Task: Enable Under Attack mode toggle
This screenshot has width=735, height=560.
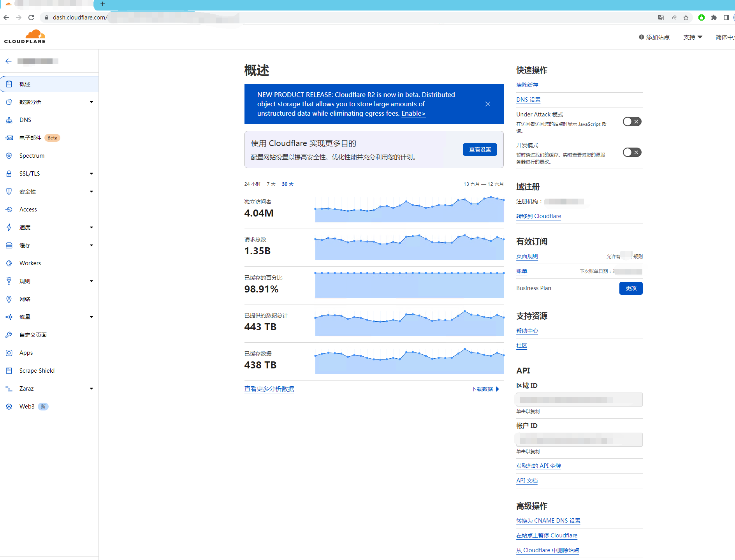Action: (x=631, y=122)
